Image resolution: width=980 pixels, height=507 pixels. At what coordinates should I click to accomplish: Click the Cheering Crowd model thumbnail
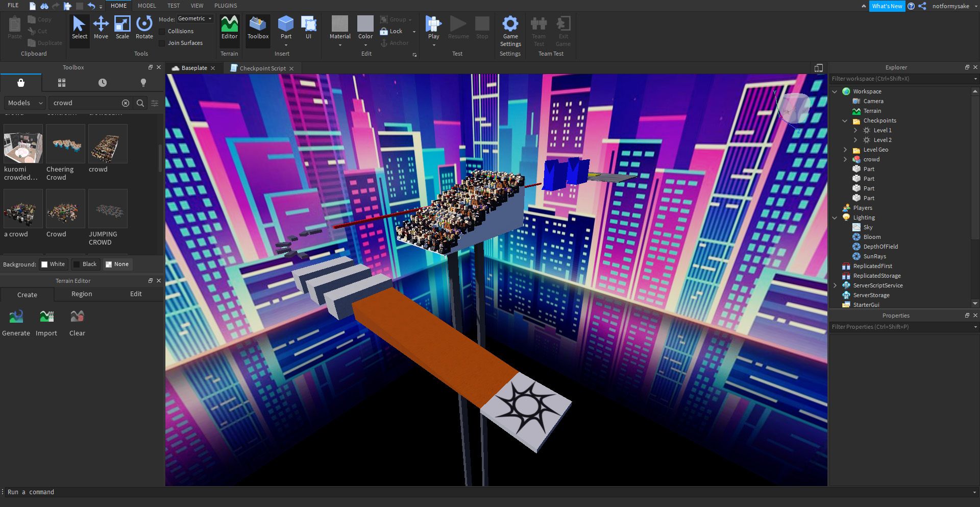[x=65, y=144]
